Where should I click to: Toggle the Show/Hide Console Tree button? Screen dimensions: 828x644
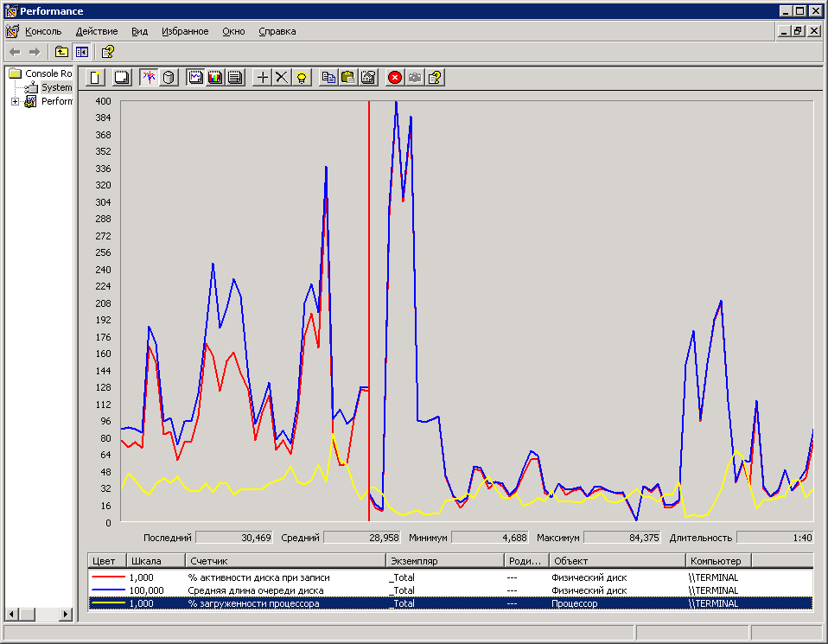(82, 52)
